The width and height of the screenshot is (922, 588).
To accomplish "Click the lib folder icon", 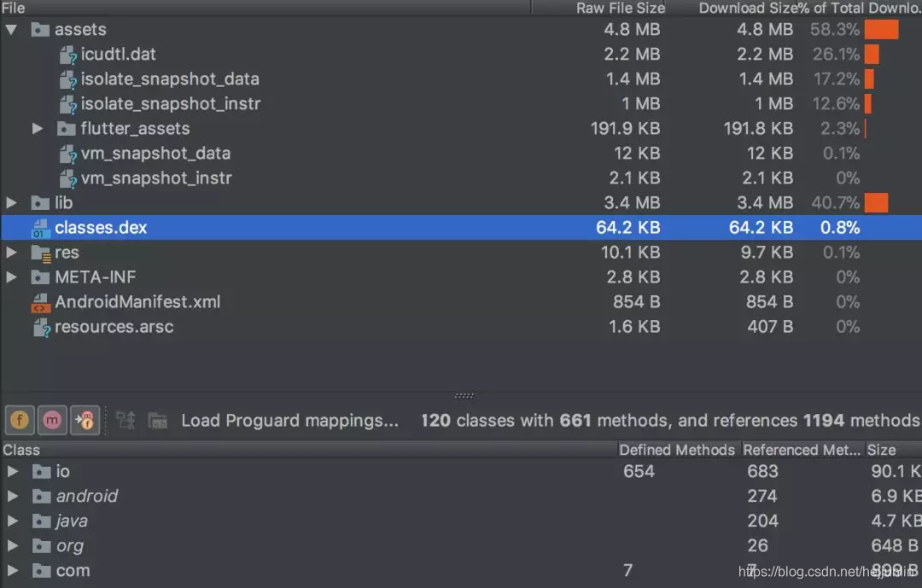I will [40, 203].
